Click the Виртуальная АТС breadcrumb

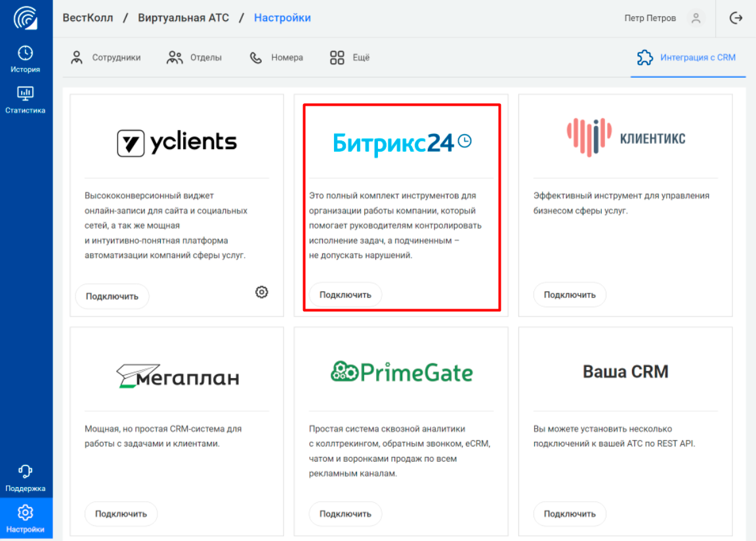(183, 18)
